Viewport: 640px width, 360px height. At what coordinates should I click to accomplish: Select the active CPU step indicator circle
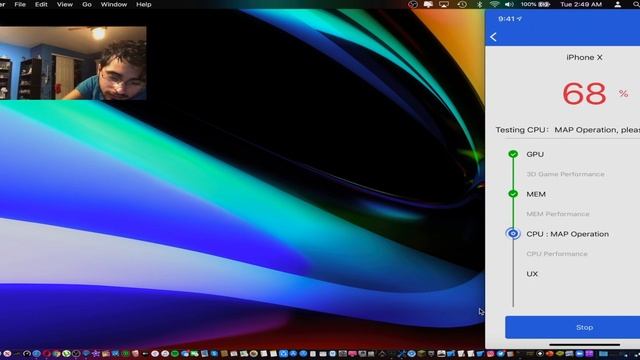coord(513,233)
